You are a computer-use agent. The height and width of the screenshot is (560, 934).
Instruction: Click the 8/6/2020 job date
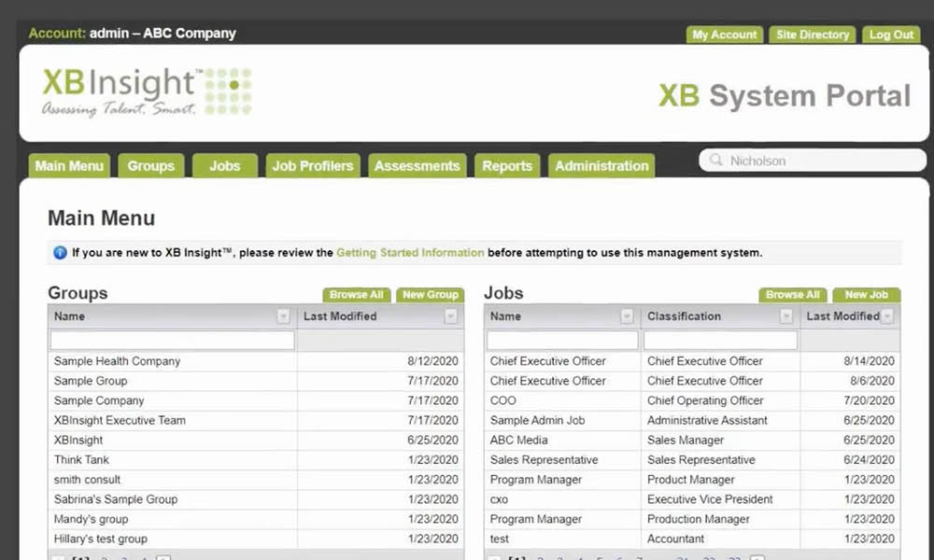tap(872, 381)
